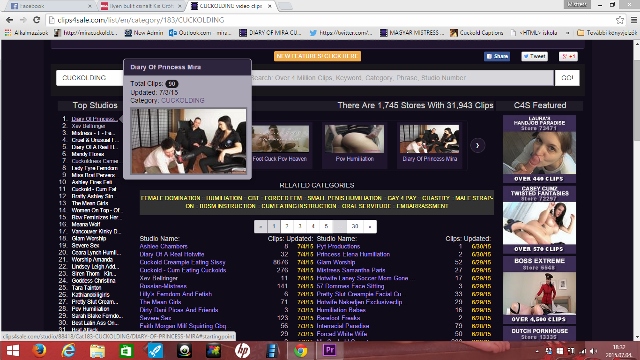Show hidden tray icons arrow
640x360 pixels.
coord(537,351)
